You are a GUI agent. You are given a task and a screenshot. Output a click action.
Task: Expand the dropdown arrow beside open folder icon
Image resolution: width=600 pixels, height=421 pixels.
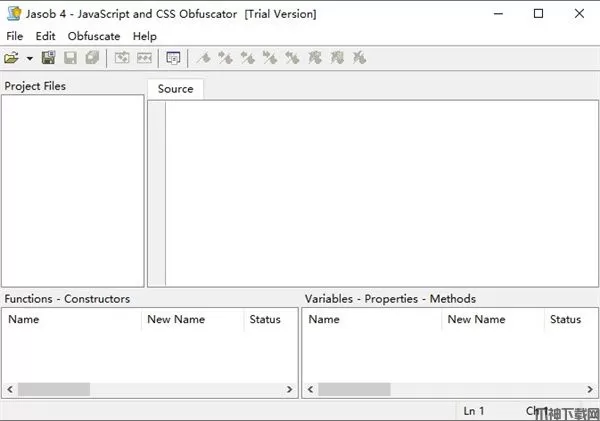pyautogui.click(x=29, y=59)
